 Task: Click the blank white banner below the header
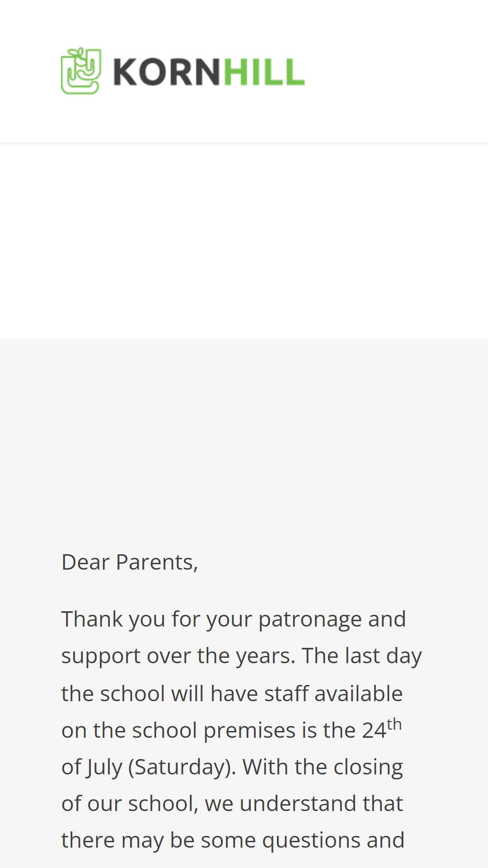click(x=244, y=241)
